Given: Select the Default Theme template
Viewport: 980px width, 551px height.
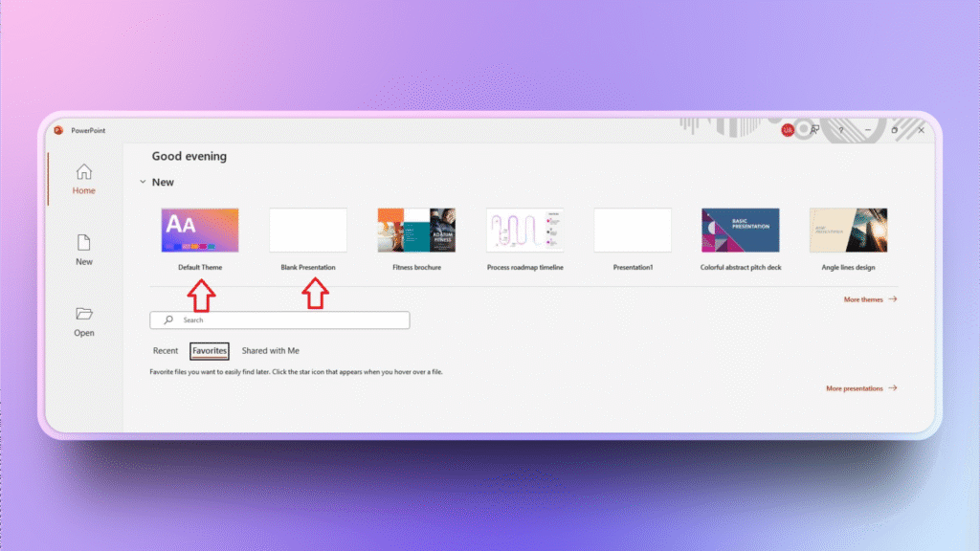Looking at the screenshot, I should [x=199, y=230].
